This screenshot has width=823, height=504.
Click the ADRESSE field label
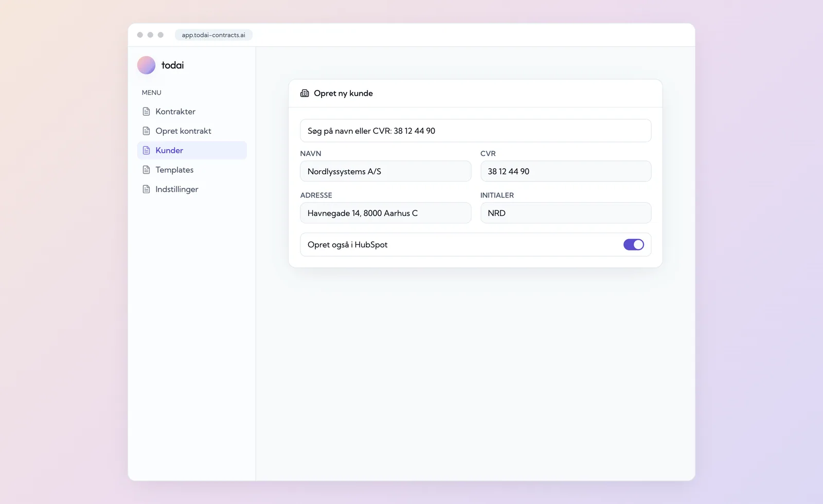point(316,195)
